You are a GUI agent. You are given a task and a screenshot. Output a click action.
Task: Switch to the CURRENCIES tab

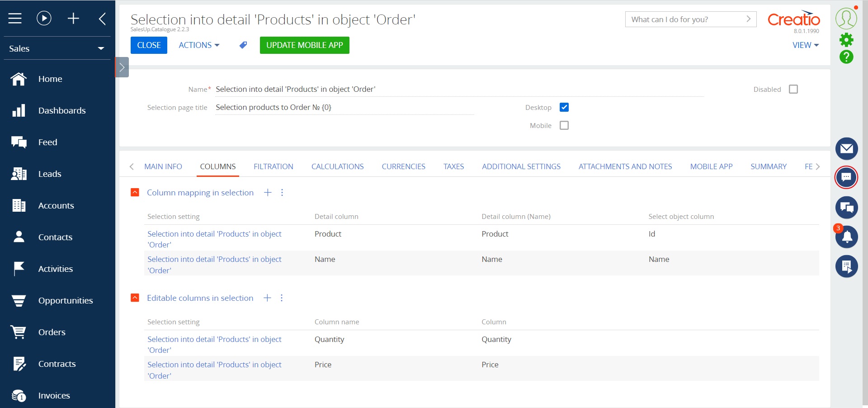point(403,166)
